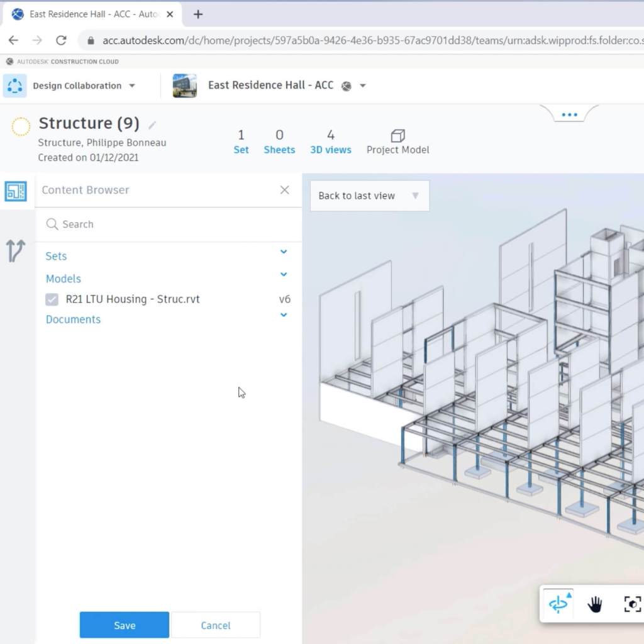Click the Save button
The height and width of the screenshot is (644, 644).
coord(124,625)
